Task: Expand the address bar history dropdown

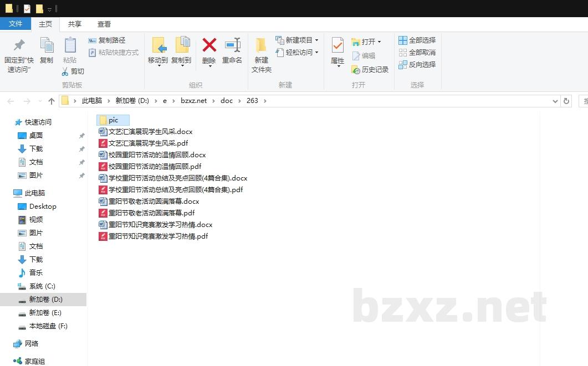Action: click(555, 101)
